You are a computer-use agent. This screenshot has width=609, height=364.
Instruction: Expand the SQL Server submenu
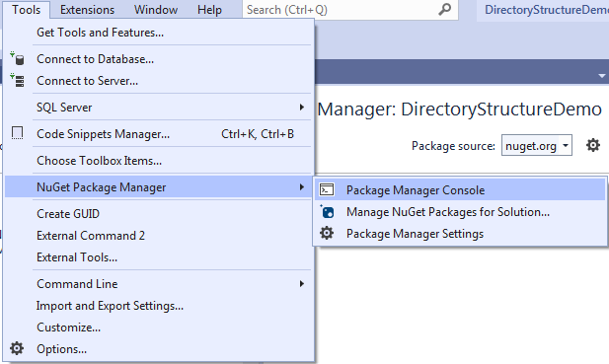(x=159, y=108)
